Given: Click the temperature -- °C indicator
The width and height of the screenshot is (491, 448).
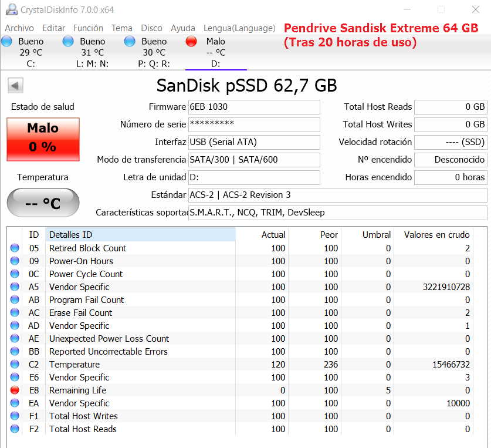Looking at the screenshot, I should (x=43, y=203).
